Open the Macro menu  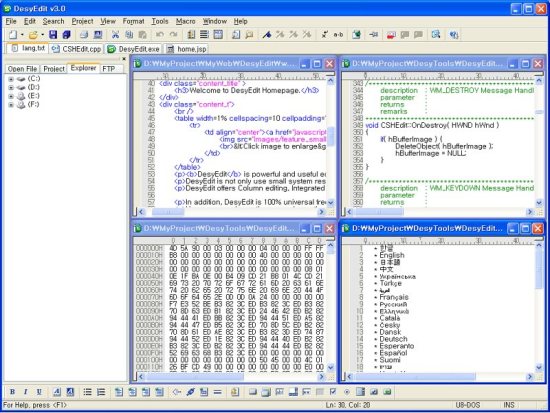click(x=186, y=21)
